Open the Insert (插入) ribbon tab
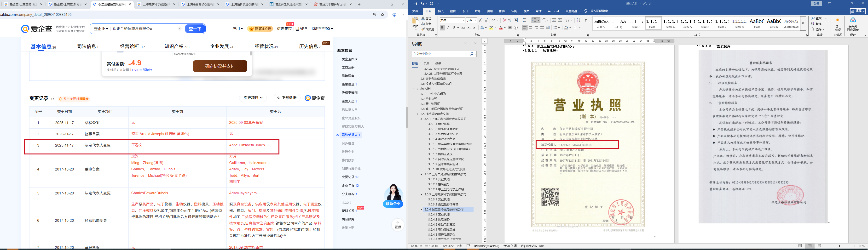The height and width of the screenshot is (250, 868). click(x=441, y=11)
